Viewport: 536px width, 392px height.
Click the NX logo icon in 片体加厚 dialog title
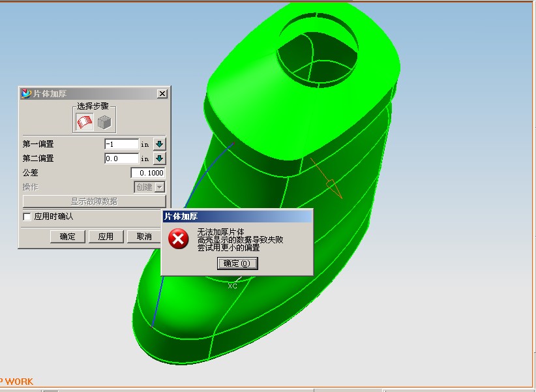point(26,94)
